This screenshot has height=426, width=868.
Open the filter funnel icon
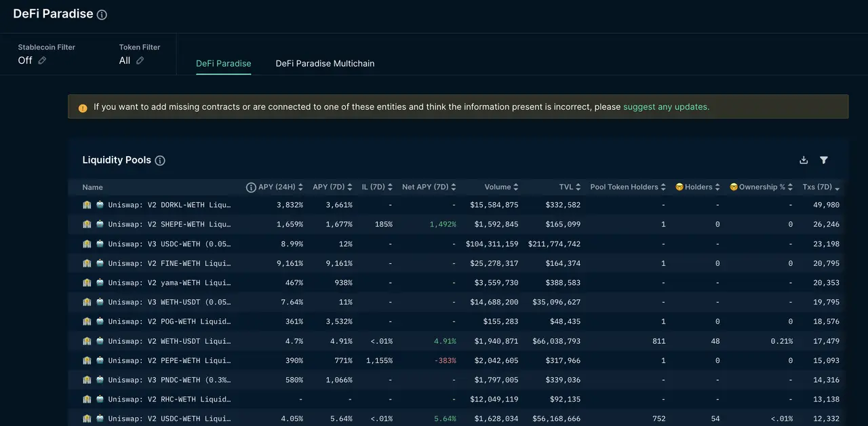pyautogui.click(x=824, y=160)
